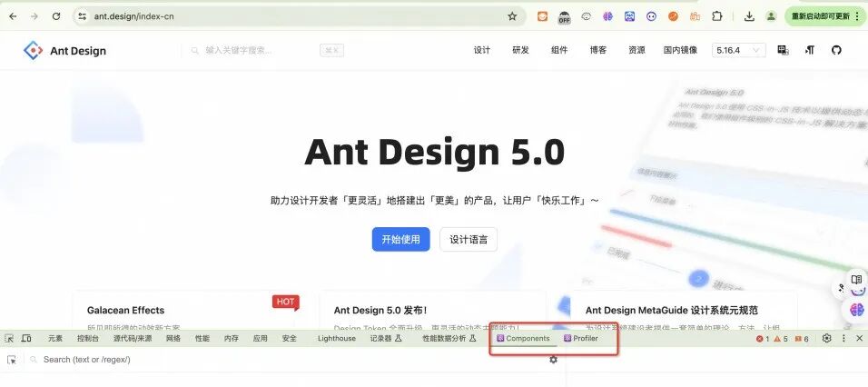868x387 pixels.
Task: Toggle RTL text direction icon
Action: point(809,50)
